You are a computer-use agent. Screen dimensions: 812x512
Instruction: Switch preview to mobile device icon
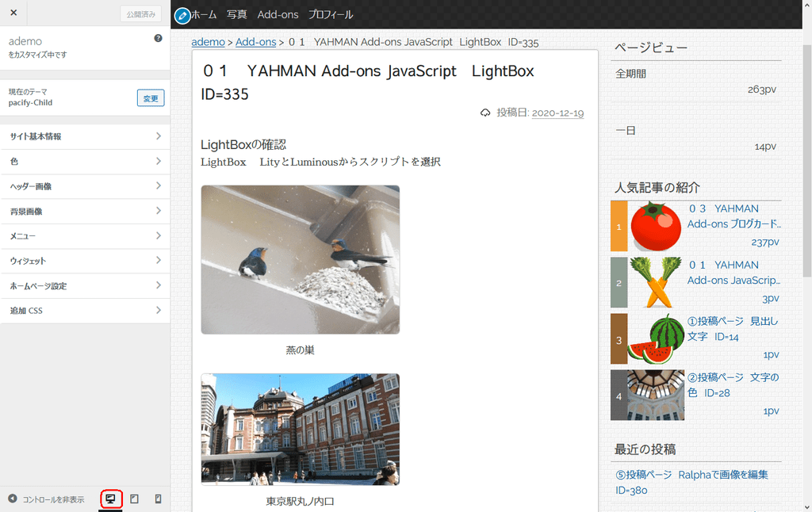coord(158,499)
